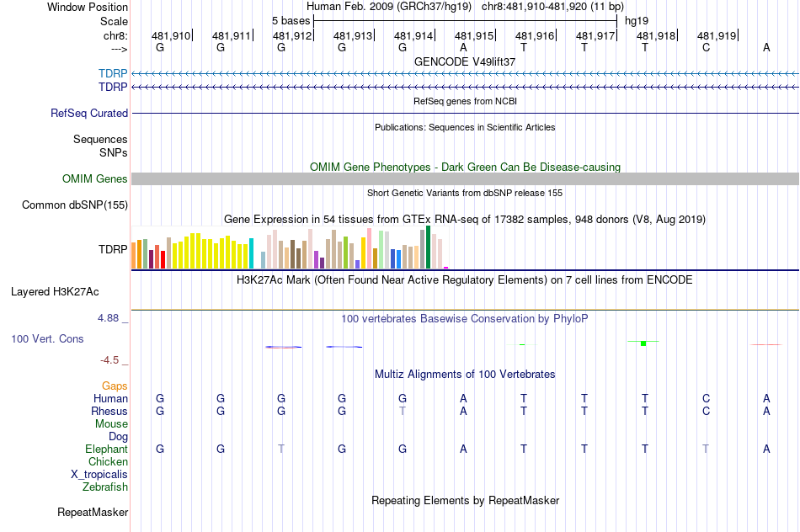Click the Gaps label

(x=115, y=386)
